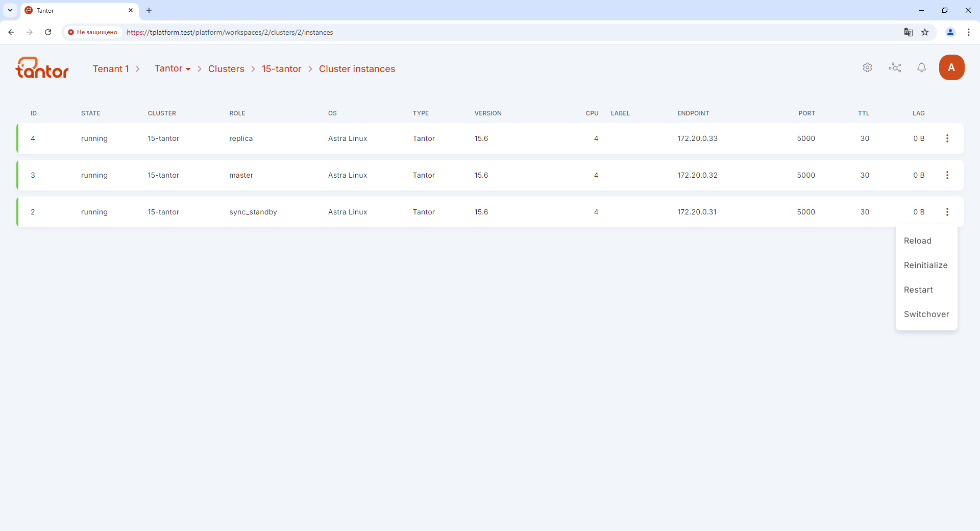Image resolution: width=980 pixels, height=531 pixels.
Task: Click the TYPE column header
Action: tap(421, 113)
